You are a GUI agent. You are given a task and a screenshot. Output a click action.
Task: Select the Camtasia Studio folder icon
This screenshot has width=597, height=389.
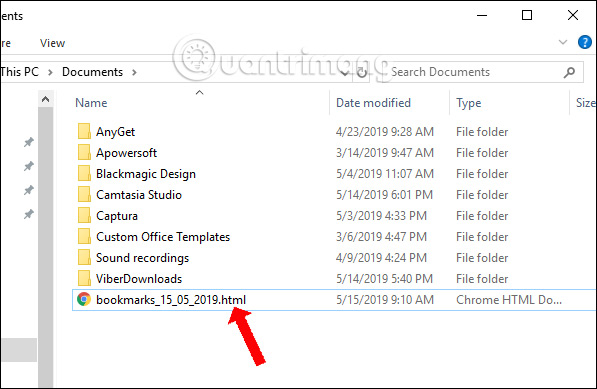tap(84, 194)
